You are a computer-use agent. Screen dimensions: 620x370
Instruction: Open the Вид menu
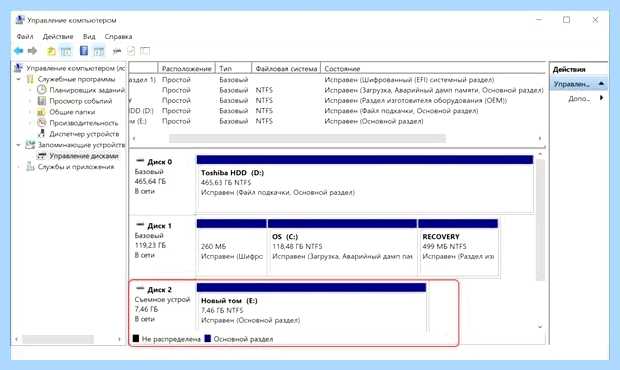89,36
